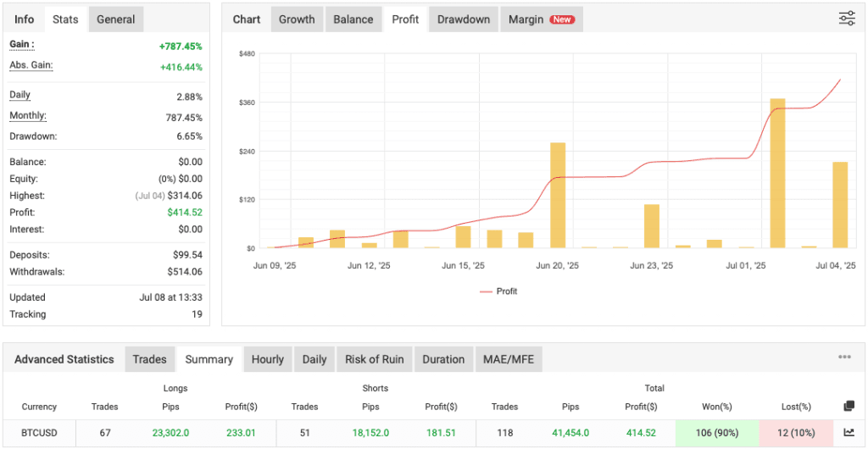Open BTCUSD row chart icon

[849, 432]
